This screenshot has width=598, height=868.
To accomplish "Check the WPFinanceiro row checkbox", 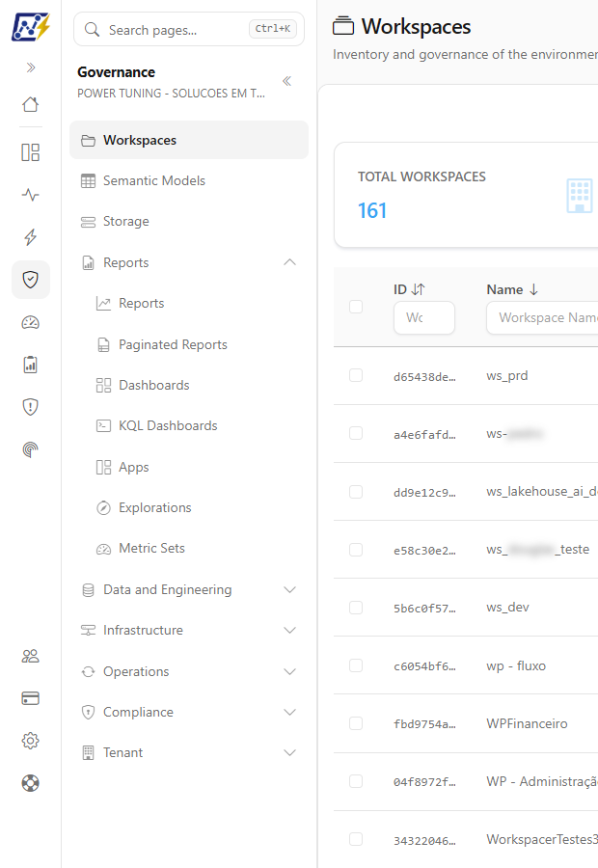I will pyautogui.click(x=356, y=723).
